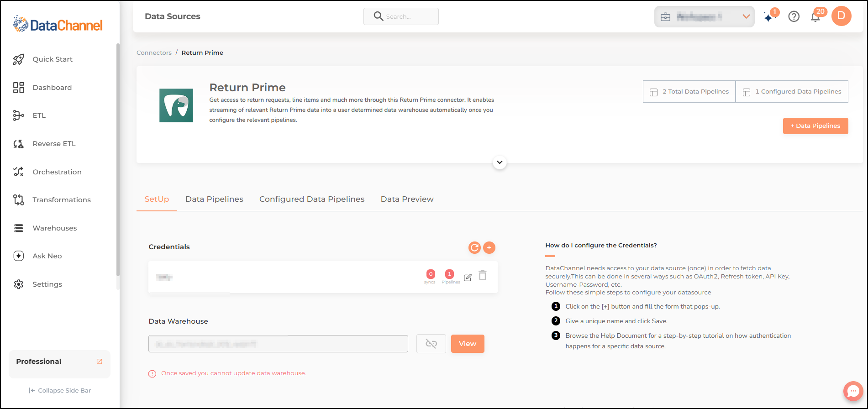Click 1 Configured Data Pipelines box
Image resolution: width=868 pixels, height=409 pixels.
coord(792,92)
